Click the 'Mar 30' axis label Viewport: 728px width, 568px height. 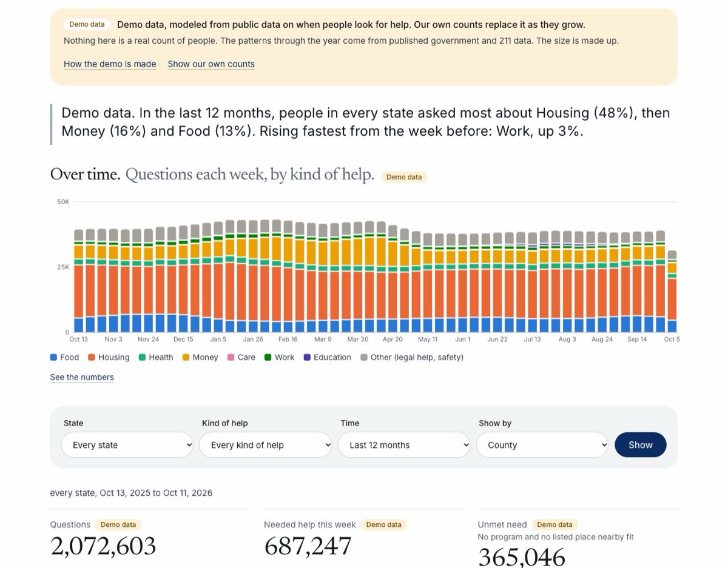[x=358, y=339]
